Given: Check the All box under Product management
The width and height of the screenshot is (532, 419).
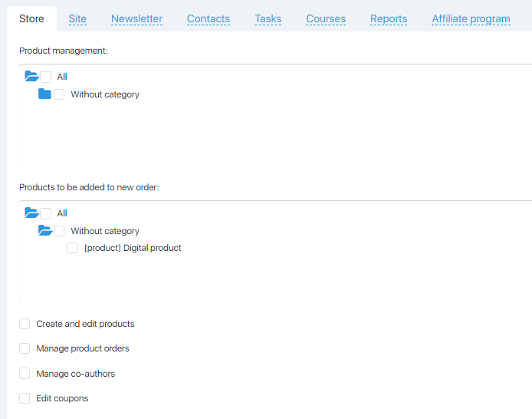Looking at the screenshot, I should pos(45,77).
